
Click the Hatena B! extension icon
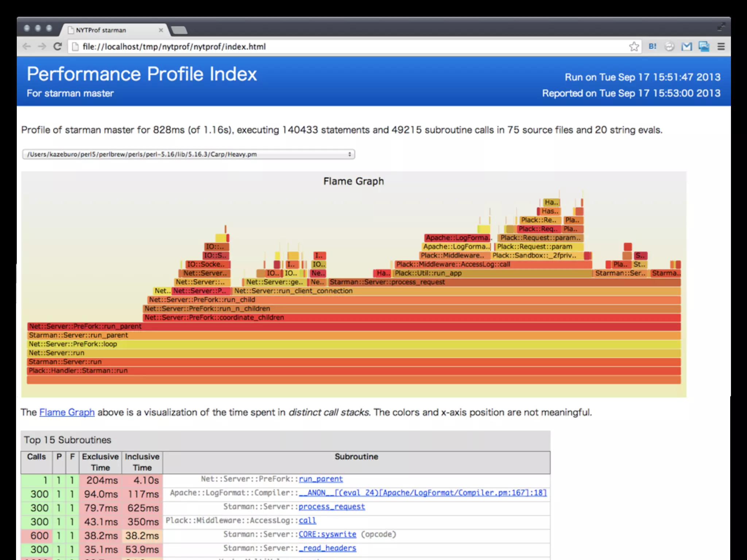653,46
